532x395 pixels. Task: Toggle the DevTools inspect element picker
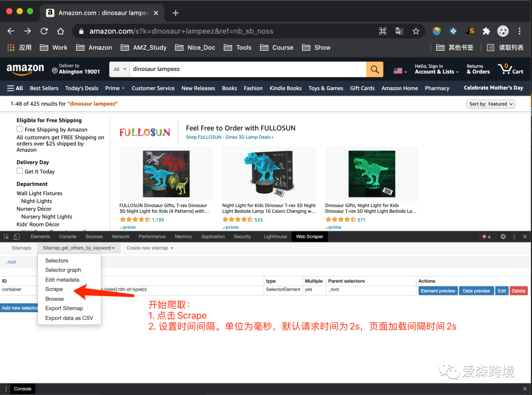coord(6,236)
